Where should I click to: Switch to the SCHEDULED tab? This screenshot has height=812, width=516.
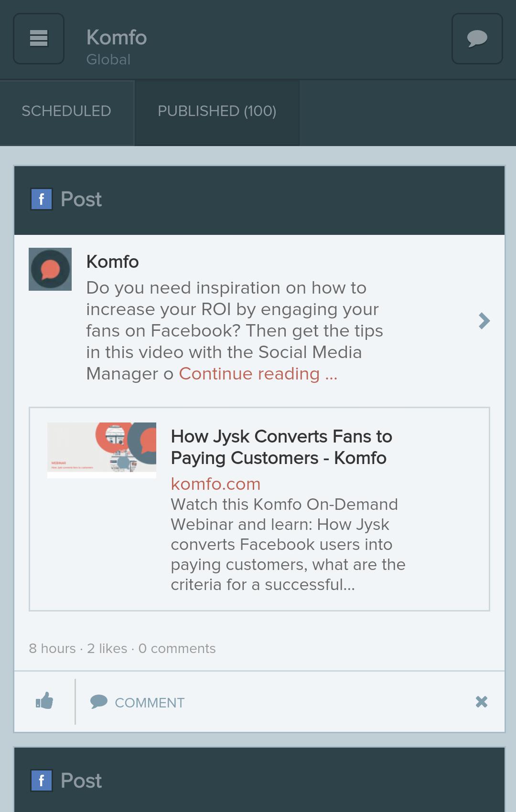[x=66, y=111]
